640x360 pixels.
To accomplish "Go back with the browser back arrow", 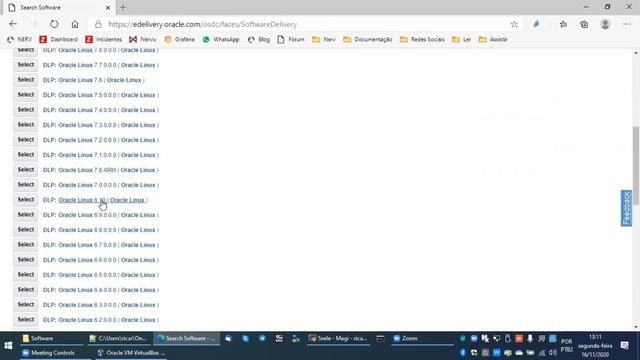I will pos(13,24).
